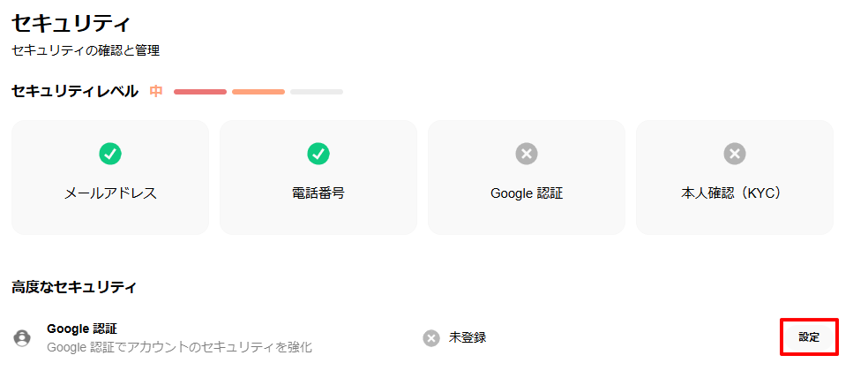Select the Google 認証 card label
Viewport: 868px width, 378px height.
(527, 193)
